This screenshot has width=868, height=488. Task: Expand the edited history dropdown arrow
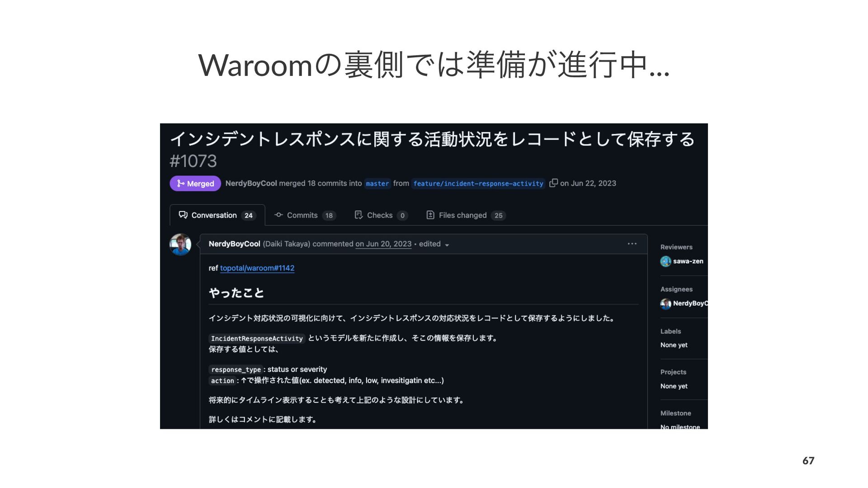tap(447, 245)
